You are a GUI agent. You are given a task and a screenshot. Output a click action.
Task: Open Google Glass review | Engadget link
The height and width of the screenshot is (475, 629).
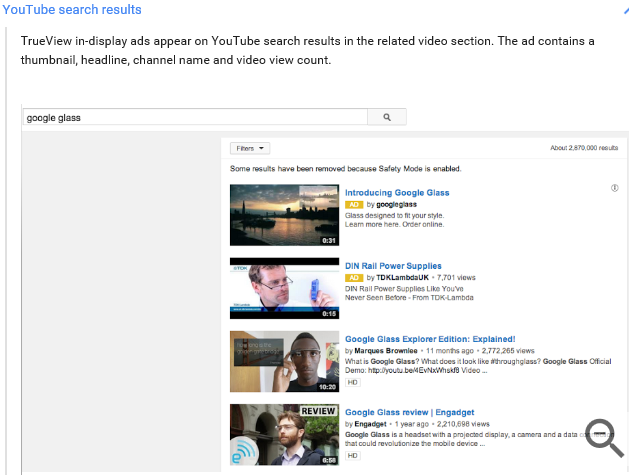point(410,412)
